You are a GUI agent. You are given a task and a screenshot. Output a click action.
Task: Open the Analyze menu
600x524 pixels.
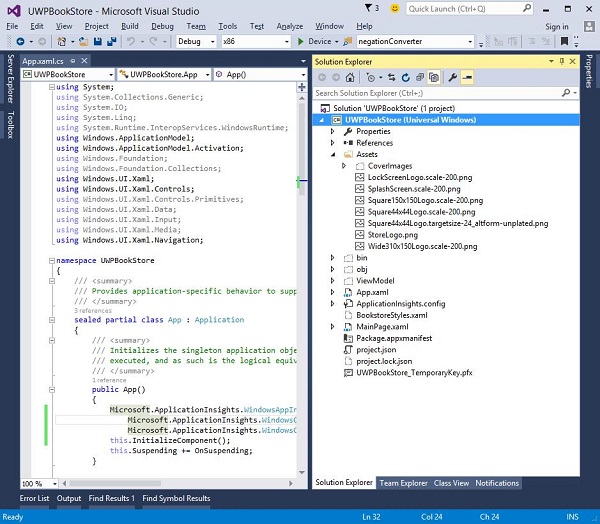pyautogui.click(x=290, y=25)
